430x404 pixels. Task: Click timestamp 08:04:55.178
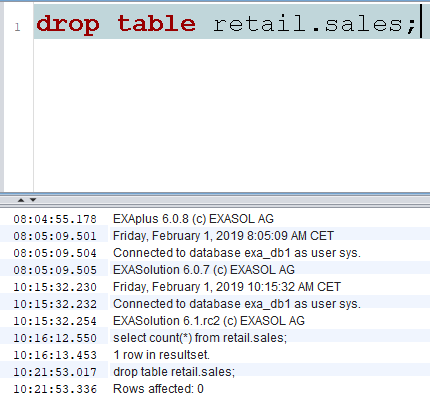tap(55, 219)
